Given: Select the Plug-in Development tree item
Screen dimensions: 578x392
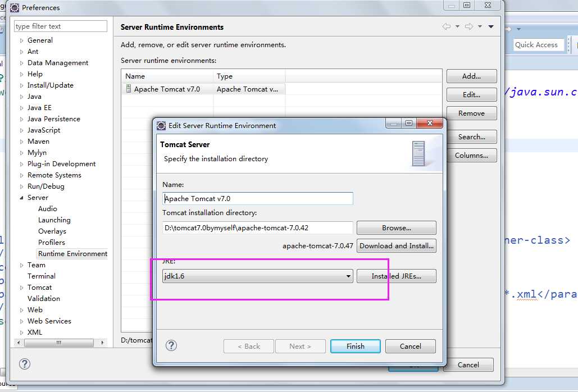Looking at the screenshot, I should pos(62,164).
